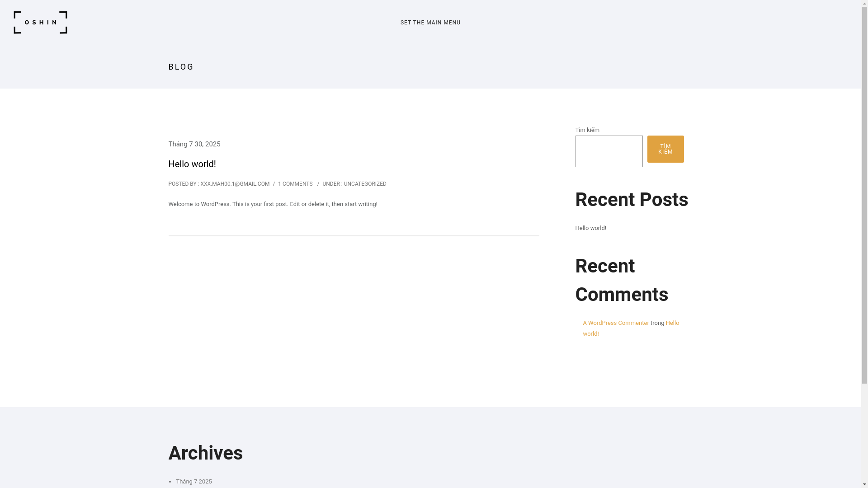Click the OSHIN logo
This screenshot has width=868, height=488.
[x=40, y=23]
